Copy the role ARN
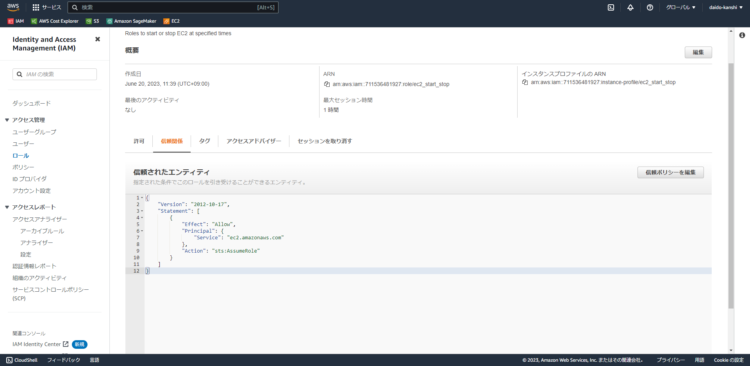 coord(327,84)
